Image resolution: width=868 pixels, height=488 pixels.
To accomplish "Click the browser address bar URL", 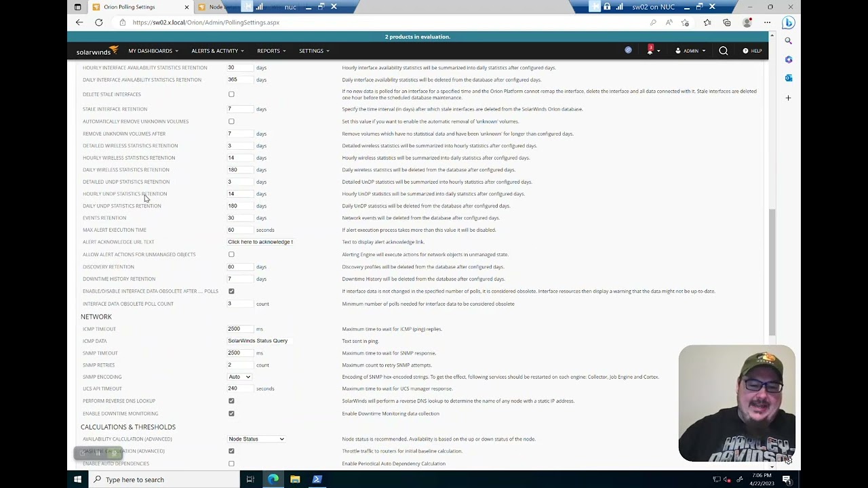I will coord(206,22).
